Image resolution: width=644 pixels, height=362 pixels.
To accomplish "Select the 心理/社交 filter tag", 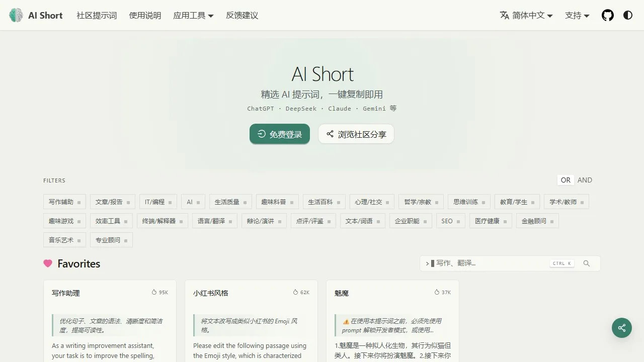I will click(x=372, y=202).
